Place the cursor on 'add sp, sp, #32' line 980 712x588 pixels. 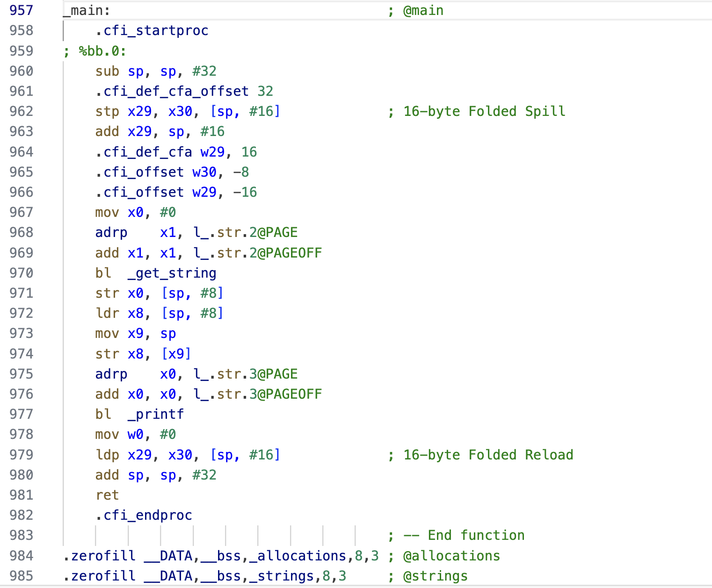(156, 475)
